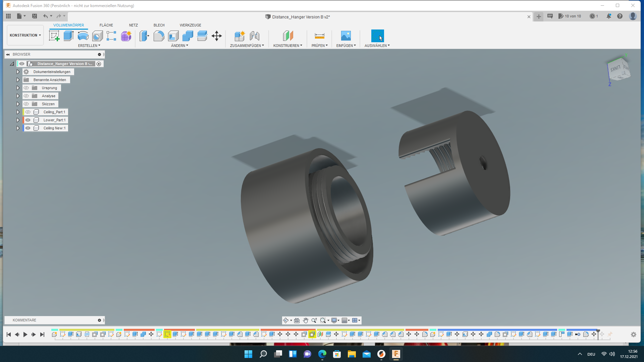Select the Offset Plane construct tool
Screen dimensions: 644x362
[288, 36]
